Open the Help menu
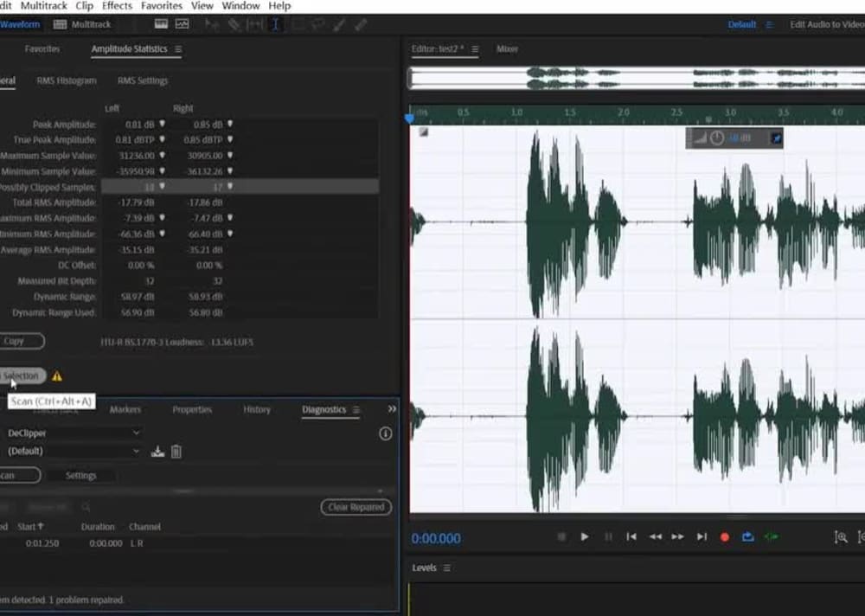 [x=279, y=6]
